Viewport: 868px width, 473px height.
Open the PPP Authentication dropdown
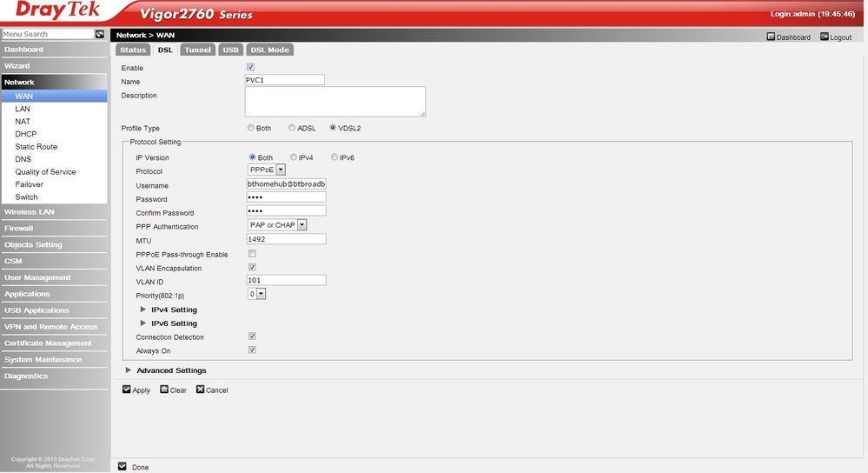(x=277, y=225)
